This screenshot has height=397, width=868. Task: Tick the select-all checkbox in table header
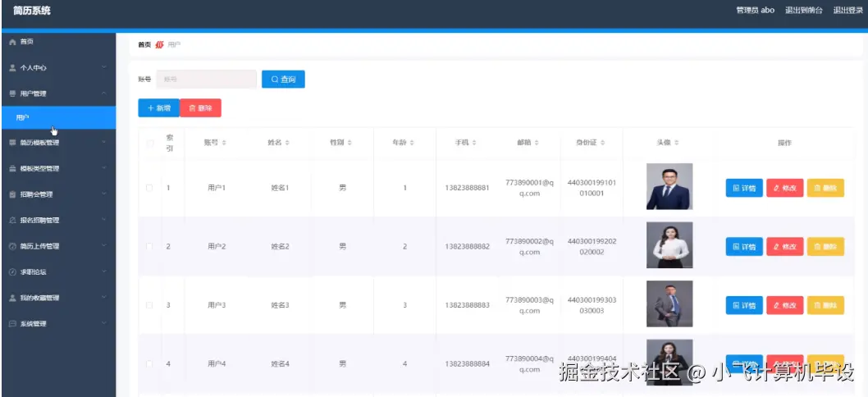point(149,144)
